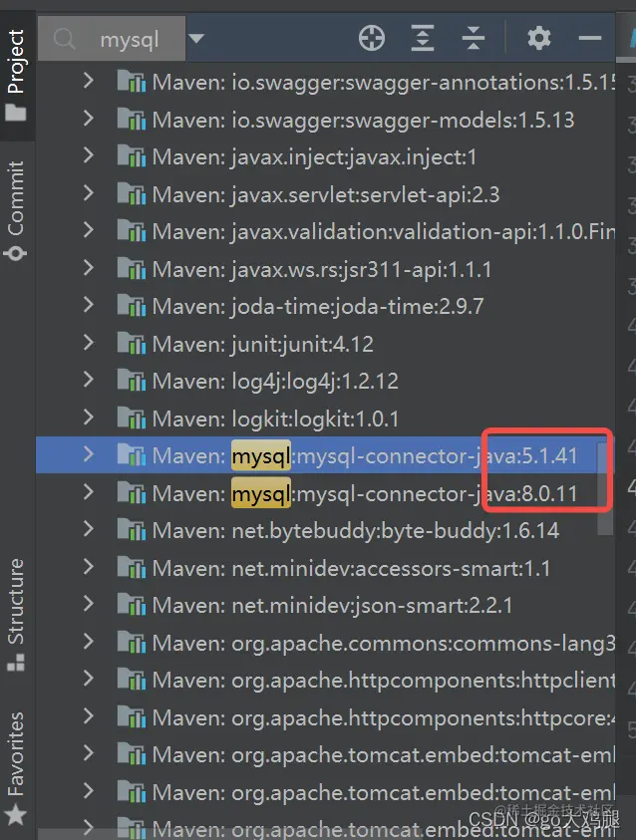Click the library icon for httpcore

click(x=132, y=716)
